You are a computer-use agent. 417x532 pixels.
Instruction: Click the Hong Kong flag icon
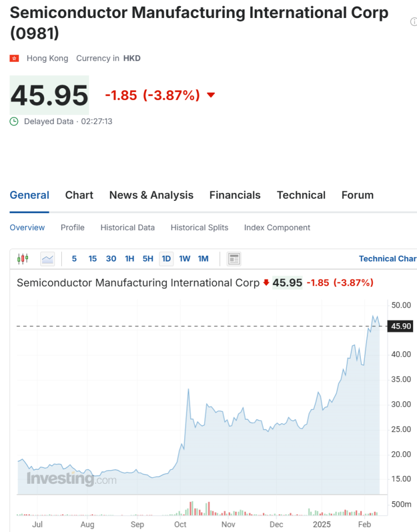click(15, 58)
